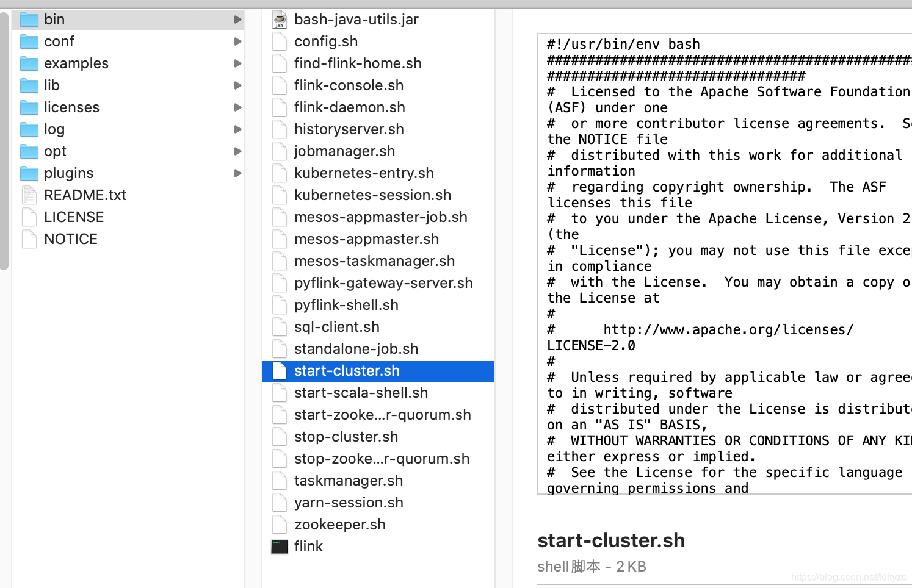912x588 pixels.
Task: Select the bin folder icon
Action: [29, 20]
